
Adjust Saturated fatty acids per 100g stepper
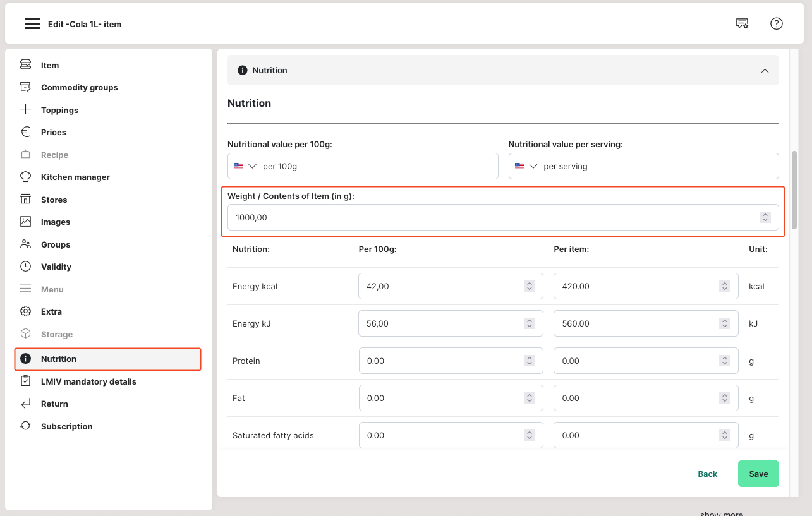(530, 435)
